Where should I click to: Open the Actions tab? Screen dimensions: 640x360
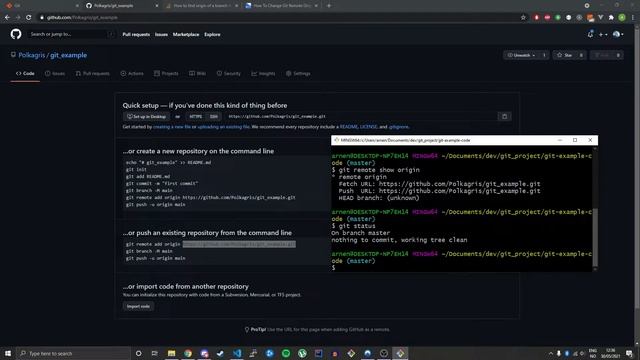[x=132, y=73]
